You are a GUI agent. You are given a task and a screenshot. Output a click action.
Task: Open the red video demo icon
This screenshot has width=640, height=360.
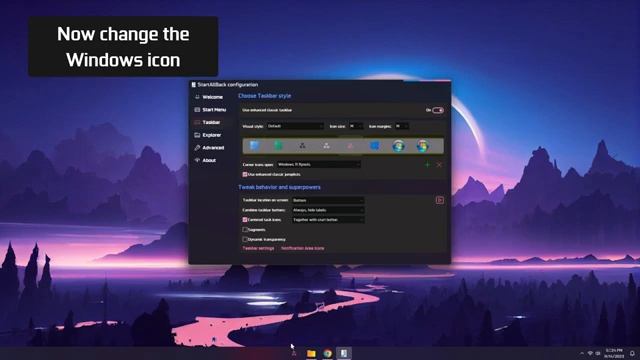pyautogui.click(x=440, y=200)
